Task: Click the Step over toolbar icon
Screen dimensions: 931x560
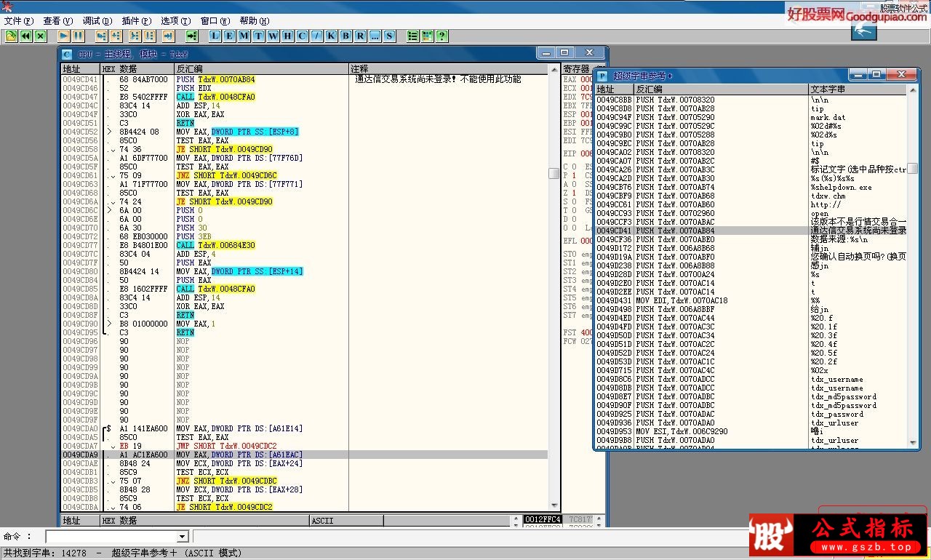Action: pos(115,36)
